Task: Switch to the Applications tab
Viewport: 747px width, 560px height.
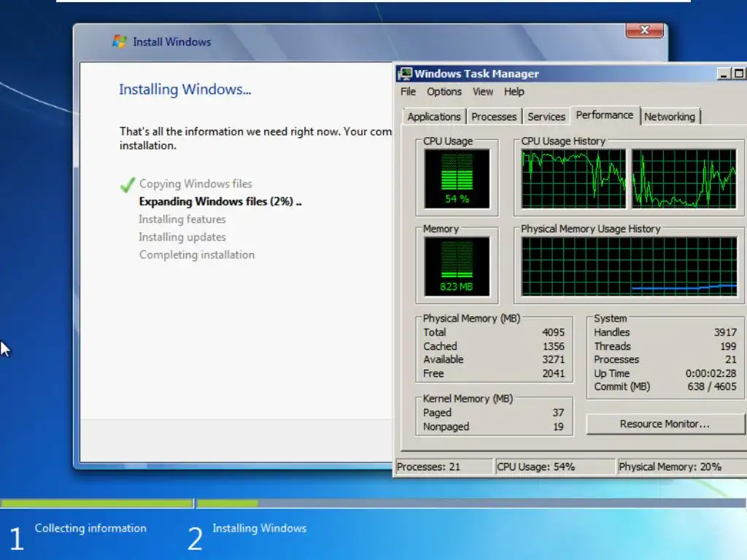Action: pos(434,117)
